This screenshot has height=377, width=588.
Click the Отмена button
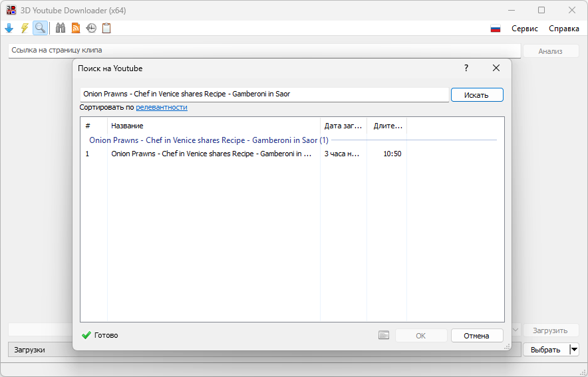coord(477,335)
